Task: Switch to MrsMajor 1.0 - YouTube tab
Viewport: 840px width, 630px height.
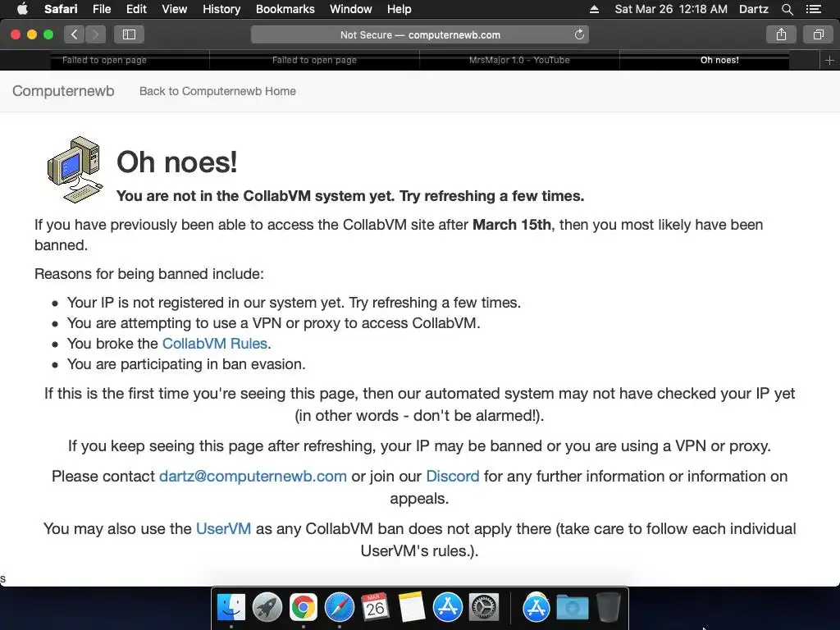Action: click(x=519, y=60)
